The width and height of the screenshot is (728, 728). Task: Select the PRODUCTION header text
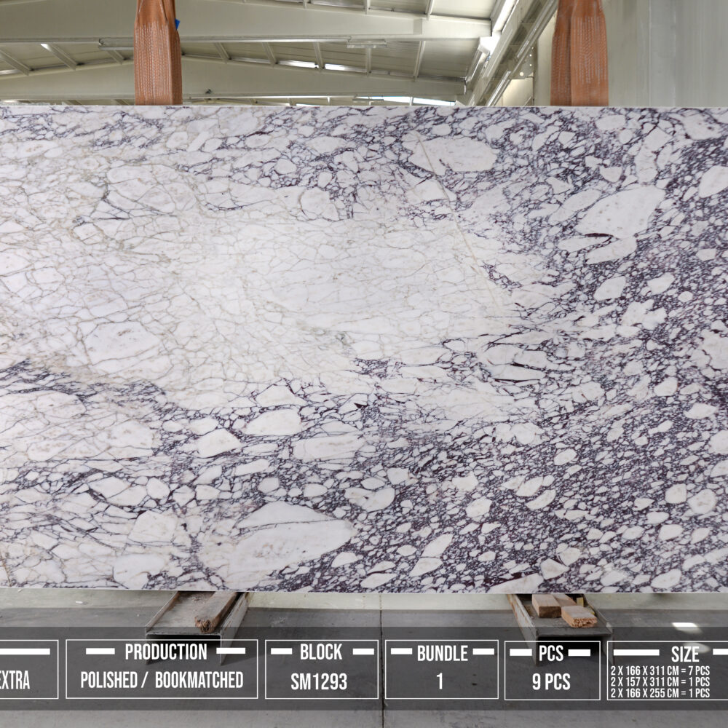(x=165, y=652)
